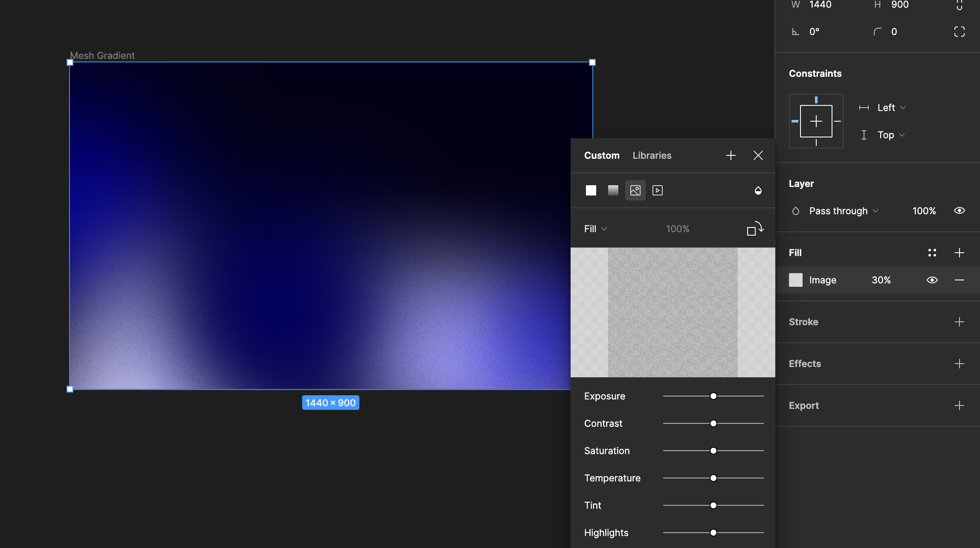This screenshot has height=548, width=980.
Task: Remove the Image fill with minus
Action: pos(959,280)
